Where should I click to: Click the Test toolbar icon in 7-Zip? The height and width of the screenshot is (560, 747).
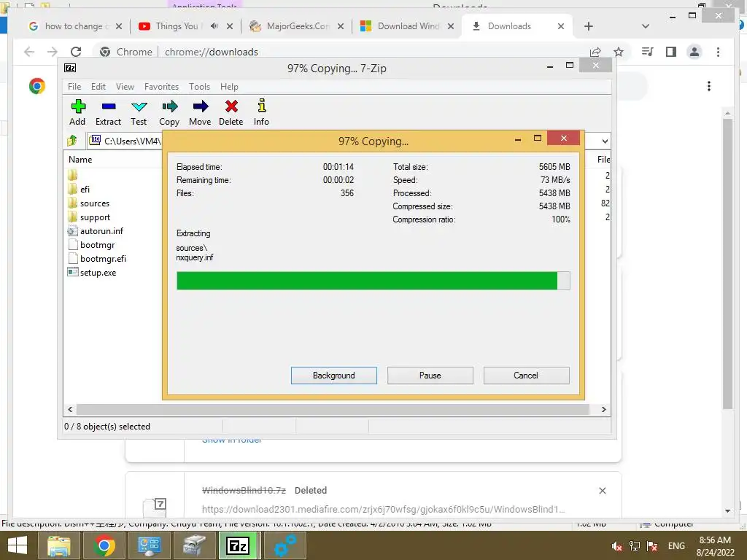click(139, 112)
